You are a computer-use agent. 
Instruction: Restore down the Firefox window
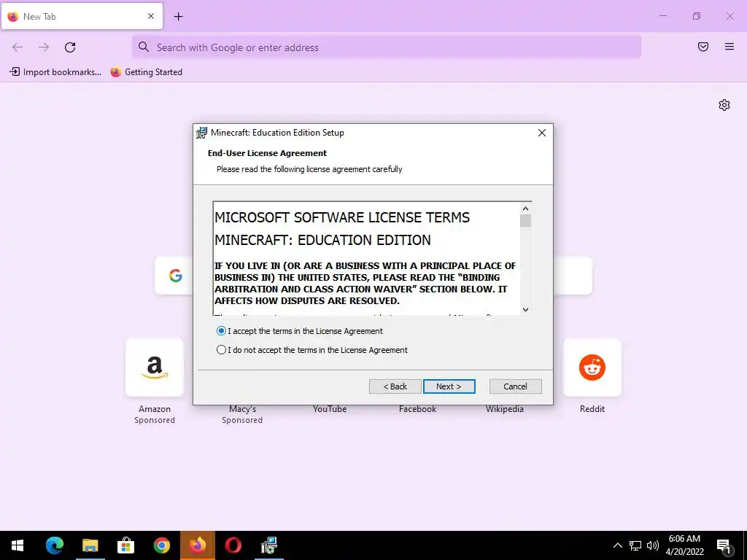pos(697,16)
